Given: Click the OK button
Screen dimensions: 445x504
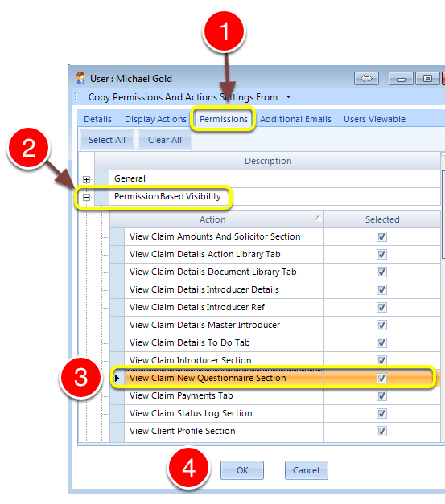Looking at the screenshot, I should 242,470.
